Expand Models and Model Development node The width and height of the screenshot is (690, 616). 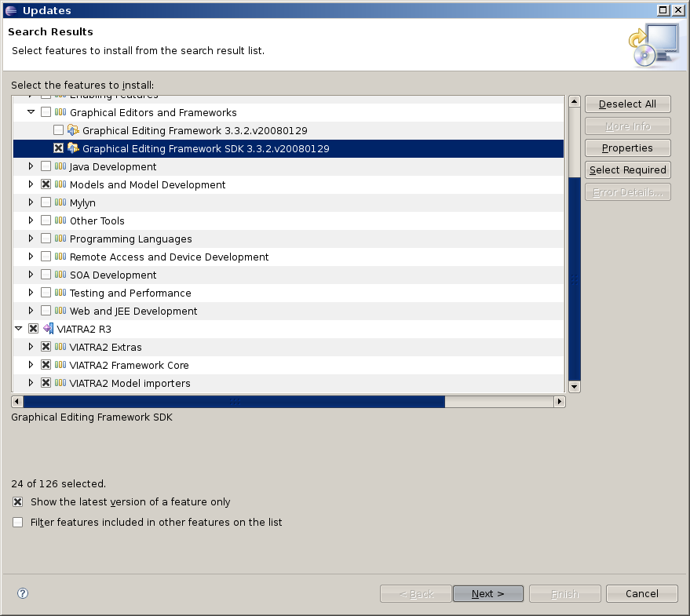tap(31, 184)
